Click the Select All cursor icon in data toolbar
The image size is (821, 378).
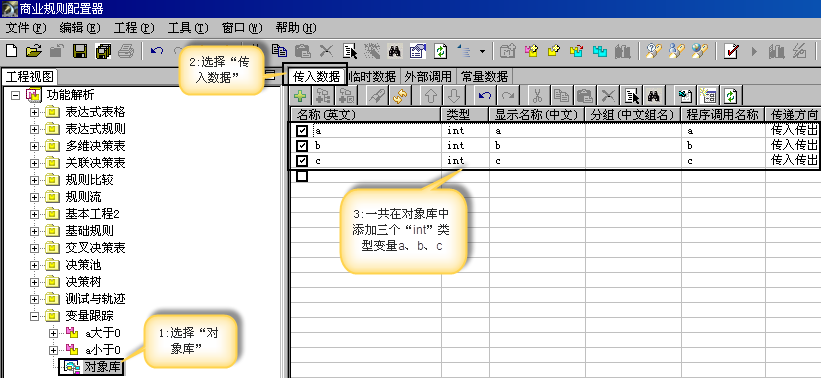632,96
